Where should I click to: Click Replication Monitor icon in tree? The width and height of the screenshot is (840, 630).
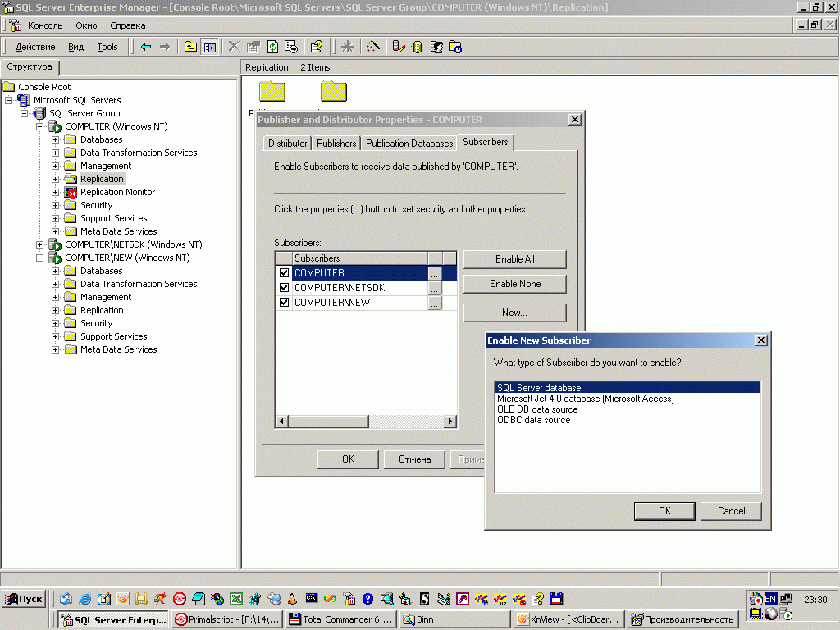[71, 192]
